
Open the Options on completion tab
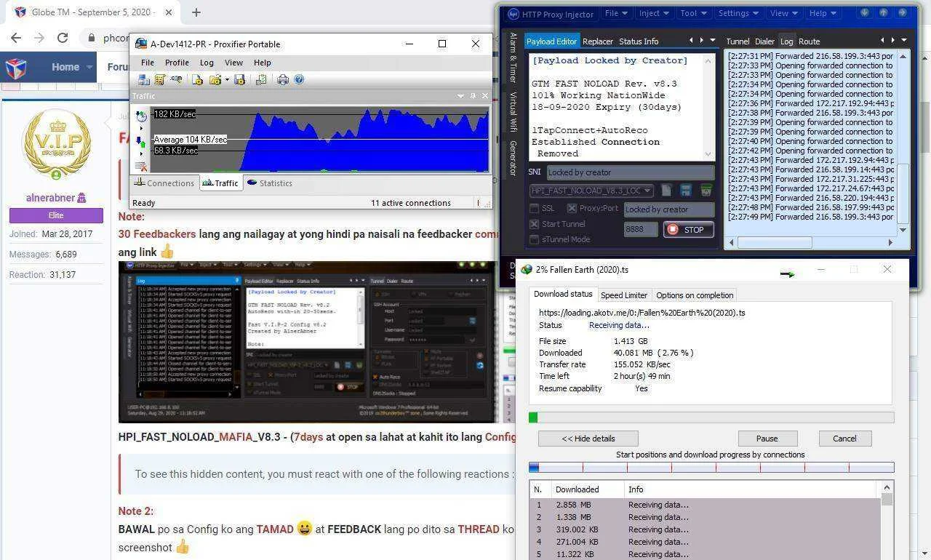click(695, 295)
